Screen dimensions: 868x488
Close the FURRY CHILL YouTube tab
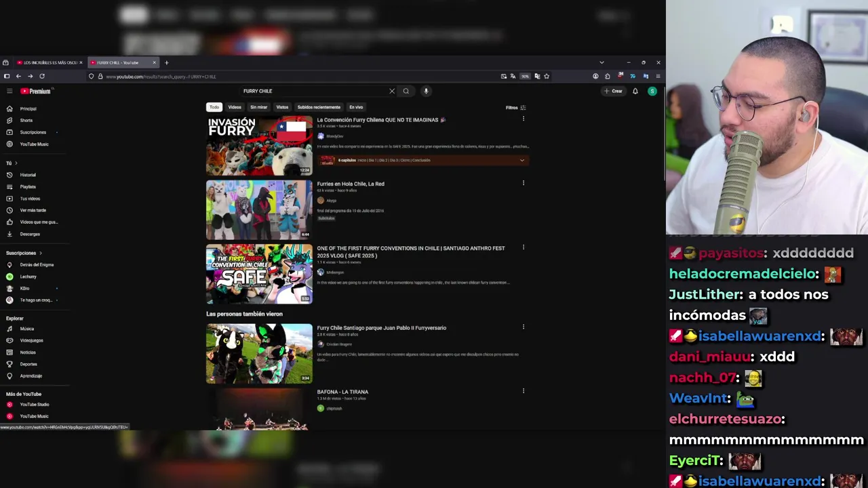click(x=154, y=62)
